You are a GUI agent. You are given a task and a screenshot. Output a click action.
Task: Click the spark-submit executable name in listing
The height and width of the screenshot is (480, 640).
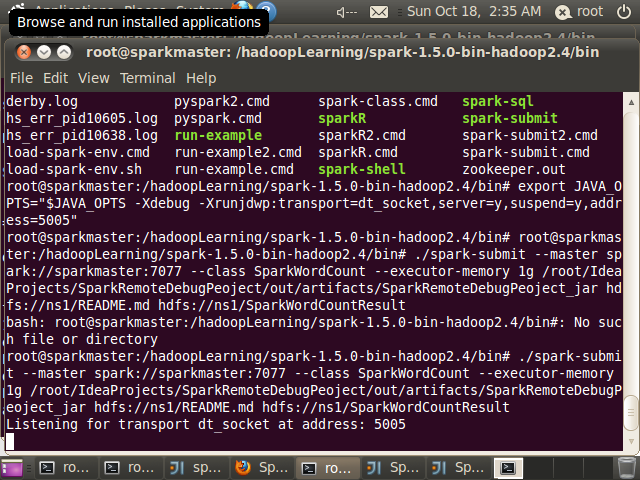pyautogui.click(x=510, y=118)
